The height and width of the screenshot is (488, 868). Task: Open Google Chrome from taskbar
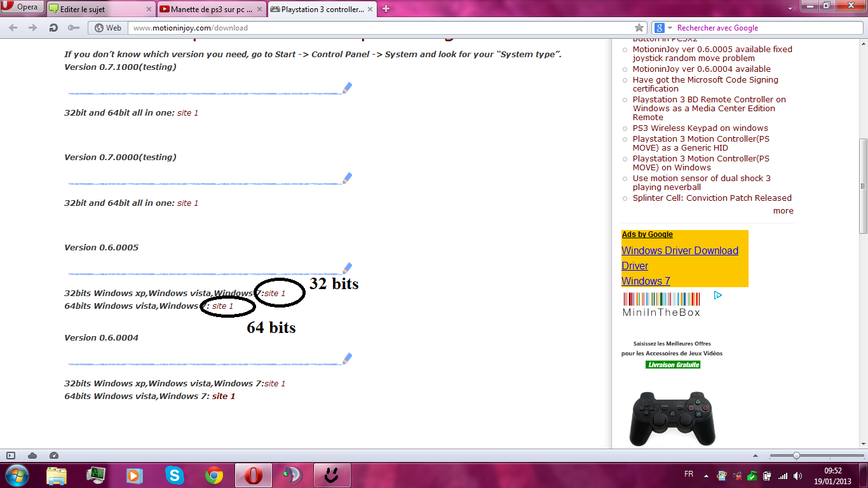(x=214, y=475)
